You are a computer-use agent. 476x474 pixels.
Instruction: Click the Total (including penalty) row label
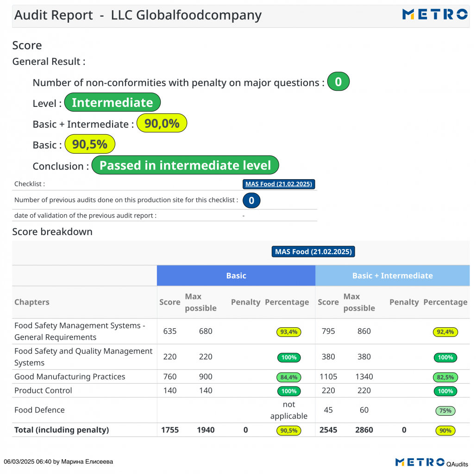62,430
